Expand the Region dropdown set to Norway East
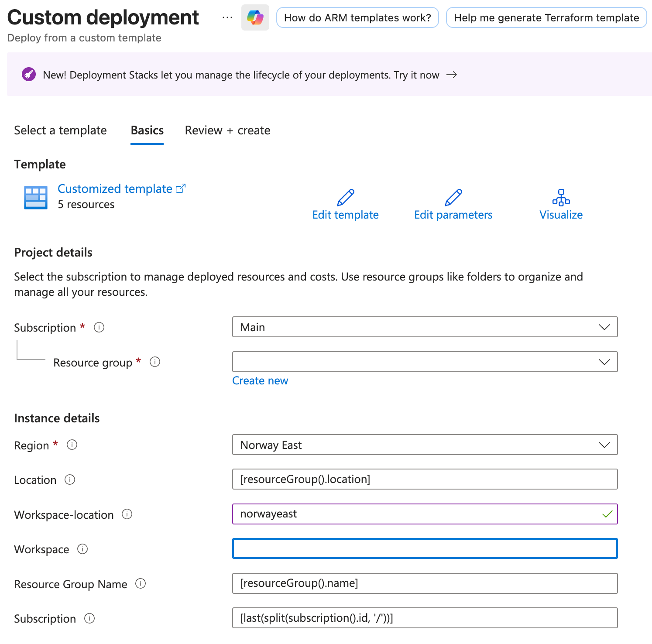This screenshot has height=644, width=652. click(x=425, y=445)
